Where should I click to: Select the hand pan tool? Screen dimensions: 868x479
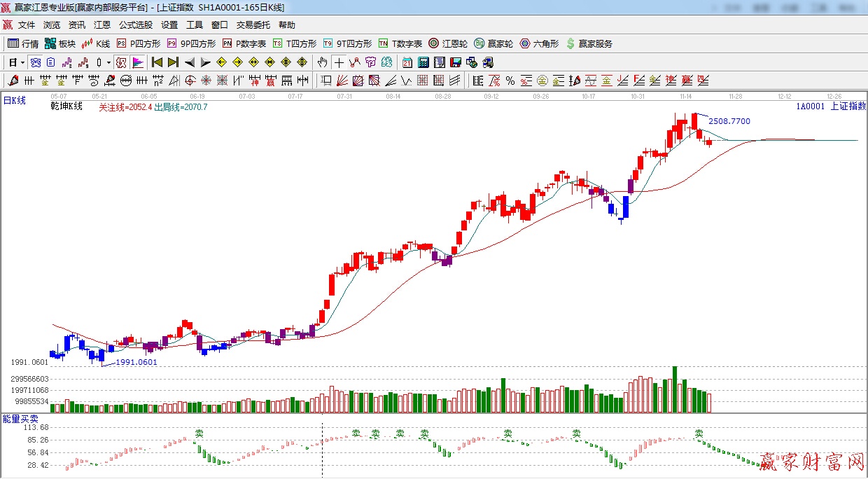323,62
